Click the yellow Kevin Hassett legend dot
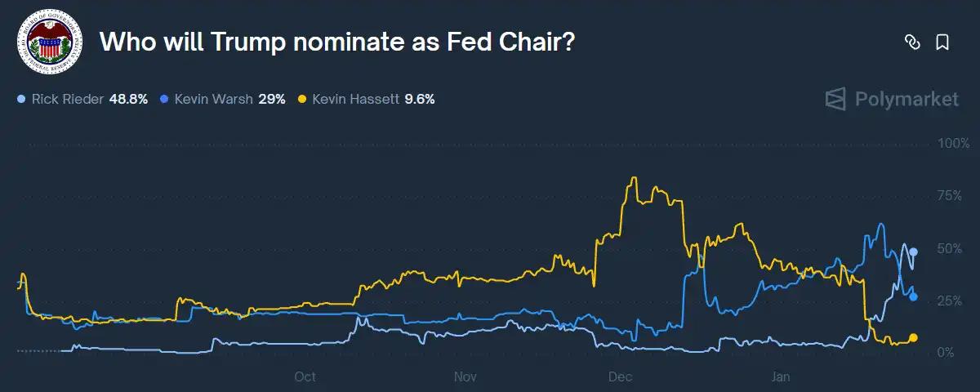 [301, 99]
